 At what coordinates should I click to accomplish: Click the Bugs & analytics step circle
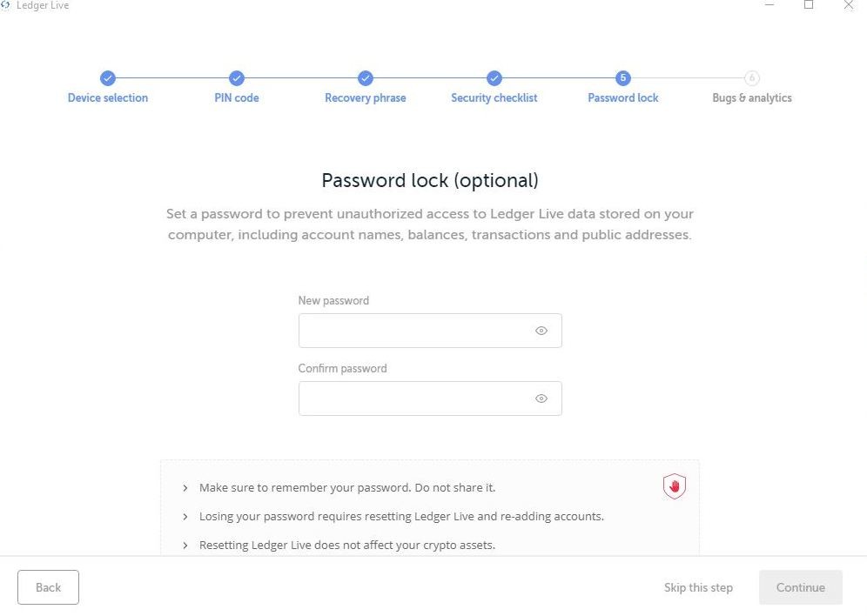coord(752,78)
